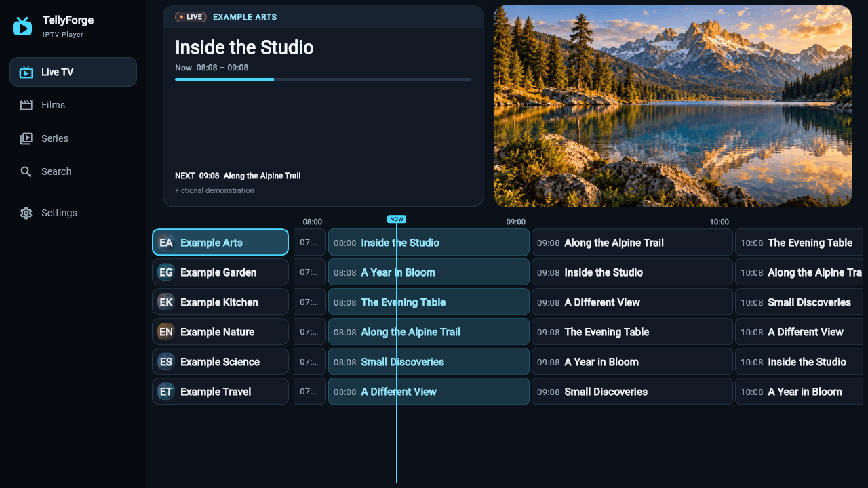The width and height of the screenshot is (868, 488).
Task: Click the 09:00 time label in guide
Action: click(516, 222)
